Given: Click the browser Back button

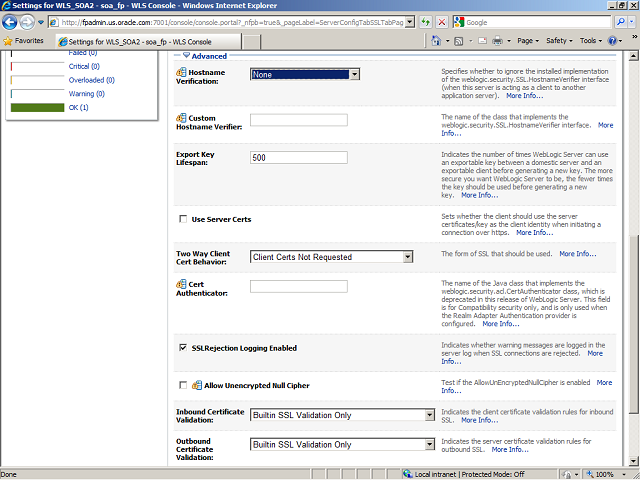Looking at the screenshot, I should click(12, 22).
